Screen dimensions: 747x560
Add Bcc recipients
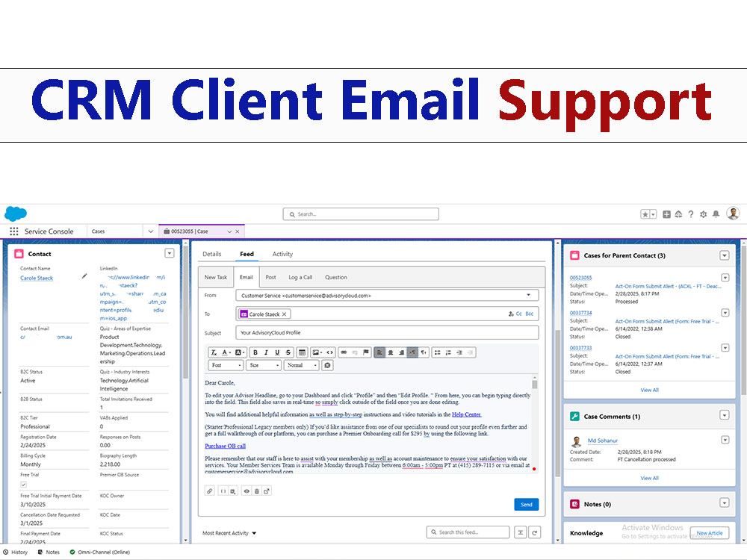point(530,314)
